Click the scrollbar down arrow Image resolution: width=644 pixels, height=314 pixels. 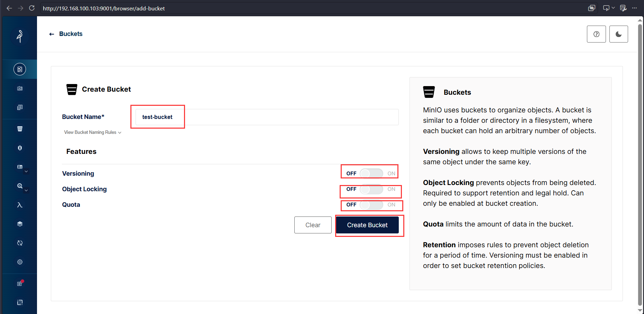click(640, 310)
